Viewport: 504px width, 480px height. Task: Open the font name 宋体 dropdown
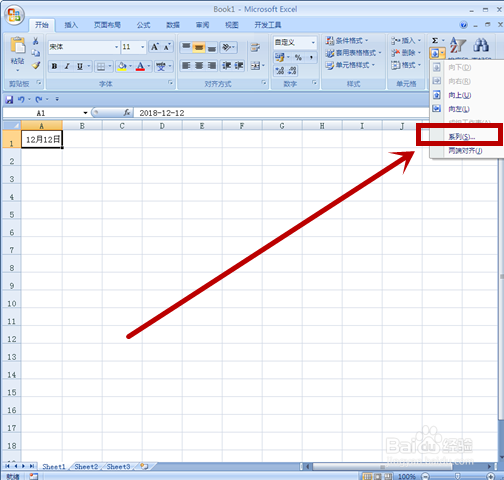click(x=116, y=47)
